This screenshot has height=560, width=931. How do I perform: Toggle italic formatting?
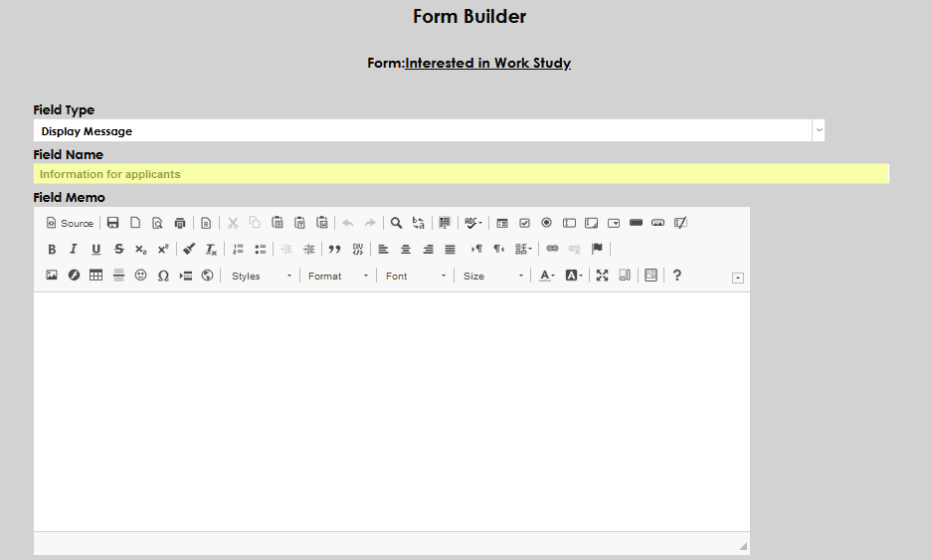tap(74, 250)
